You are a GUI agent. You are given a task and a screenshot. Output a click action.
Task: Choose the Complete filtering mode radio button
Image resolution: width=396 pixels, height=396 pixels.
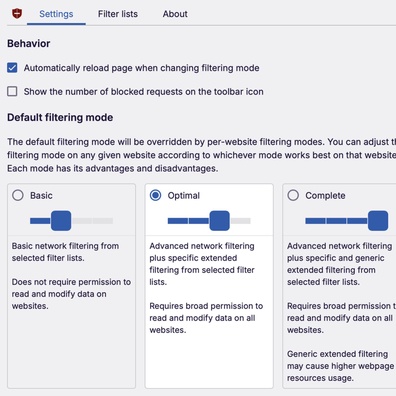293,195
